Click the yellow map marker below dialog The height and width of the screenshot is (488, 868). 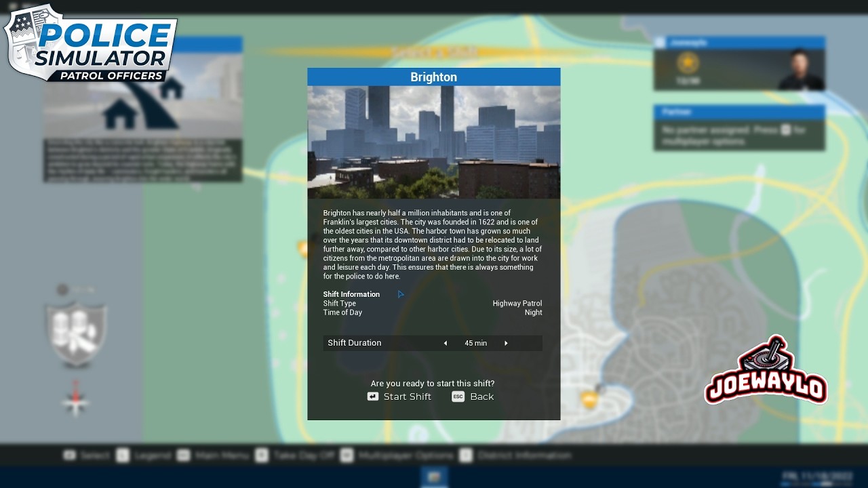tap(590, 399)
